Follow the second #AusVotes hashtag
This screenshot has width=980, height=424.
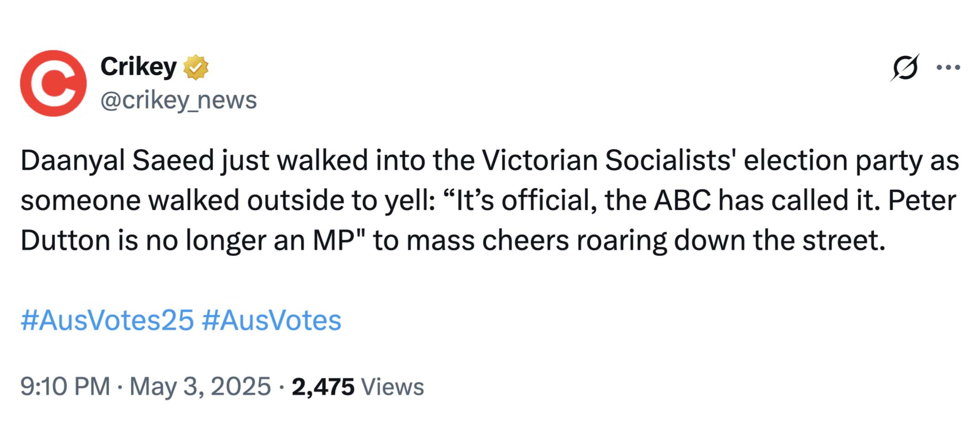[271, 320]
